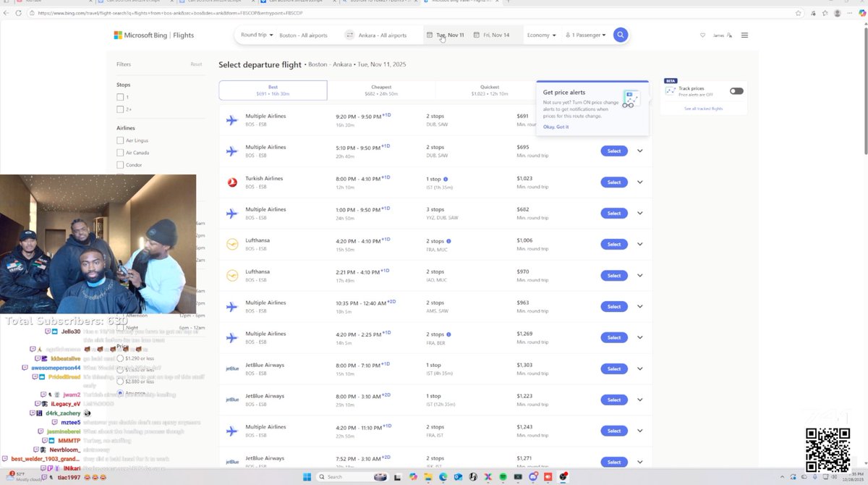Select the $695 flight
The image size is (868, 485).
(614, 151)
